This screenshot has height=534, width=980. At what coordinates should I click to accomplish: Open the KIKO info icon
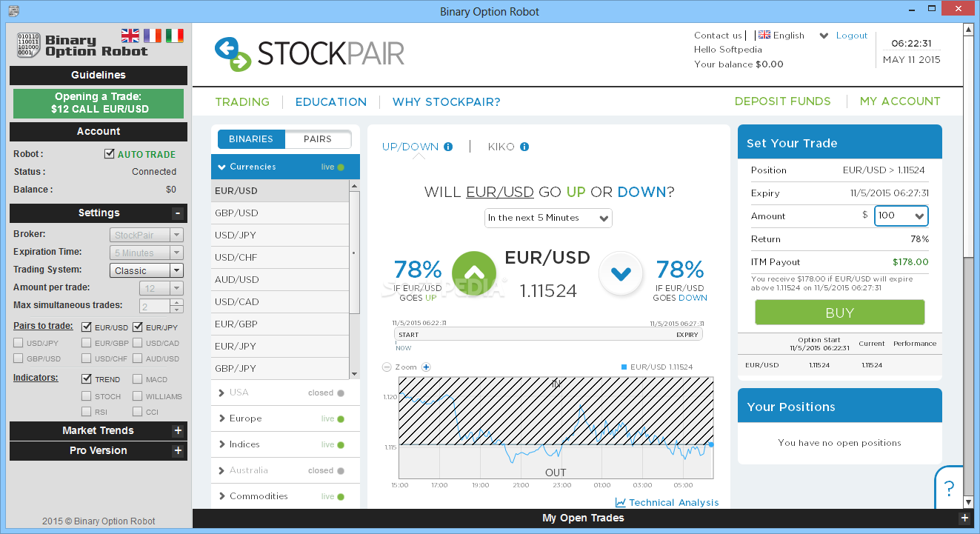(x=524, y=147)
